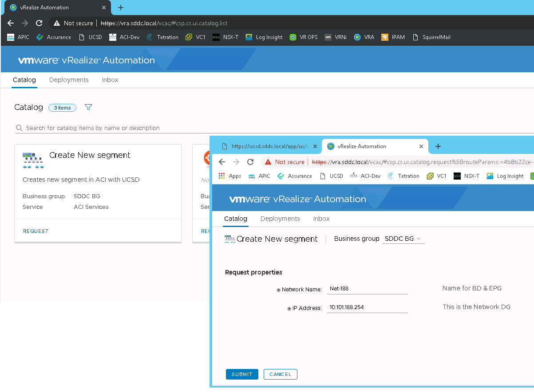Open the Tetration bookmark in the rear window

[162, 37]
